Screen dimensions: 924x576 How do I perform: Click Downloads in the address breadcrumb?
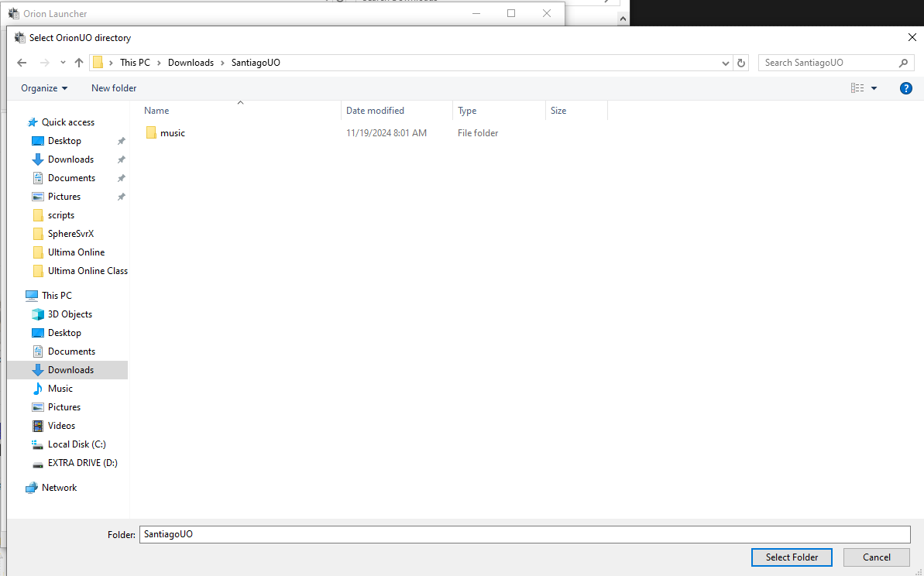coord(191,63)
